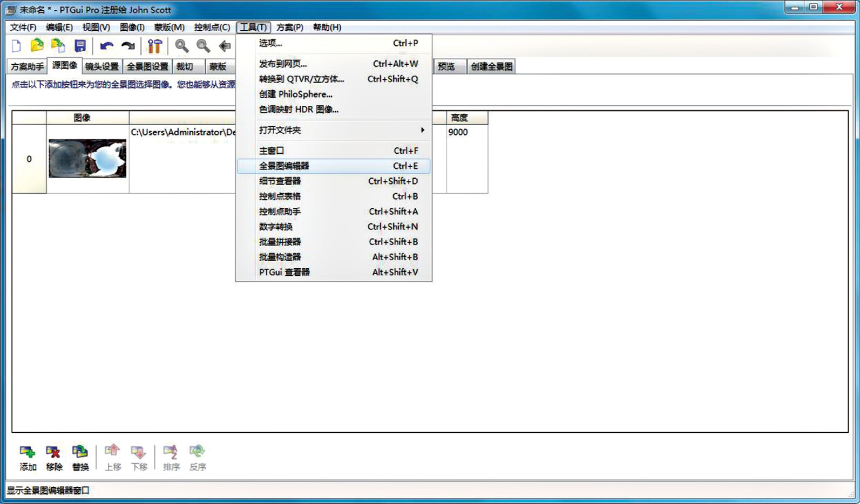
Task: Maximize the PTGui Pro window
Action: pyautogui.click(x=813, y=8)
